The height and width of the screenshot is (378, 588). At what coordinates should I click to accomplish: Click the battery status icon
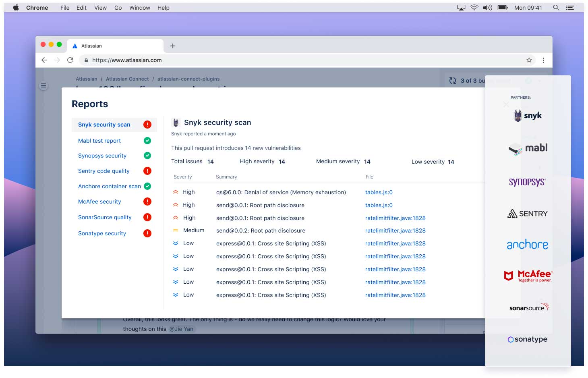503,8
